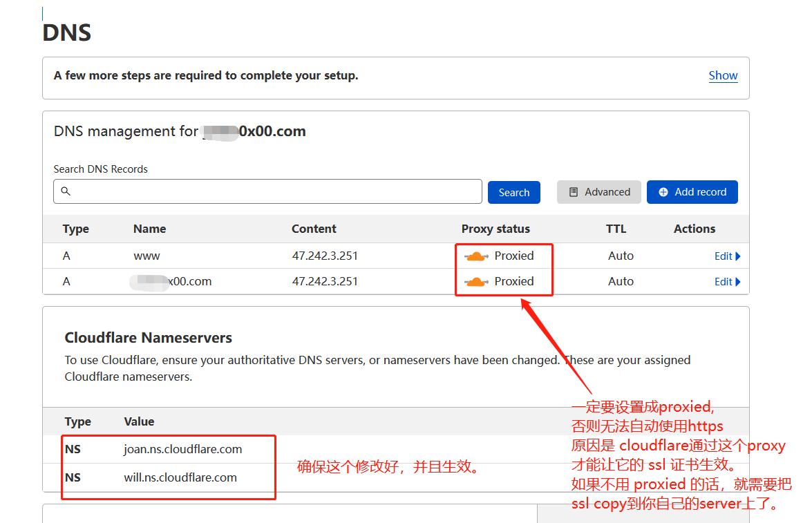812x523 pixels.
Task: Click the Proxied label in the www row
Action: [514, 256]
